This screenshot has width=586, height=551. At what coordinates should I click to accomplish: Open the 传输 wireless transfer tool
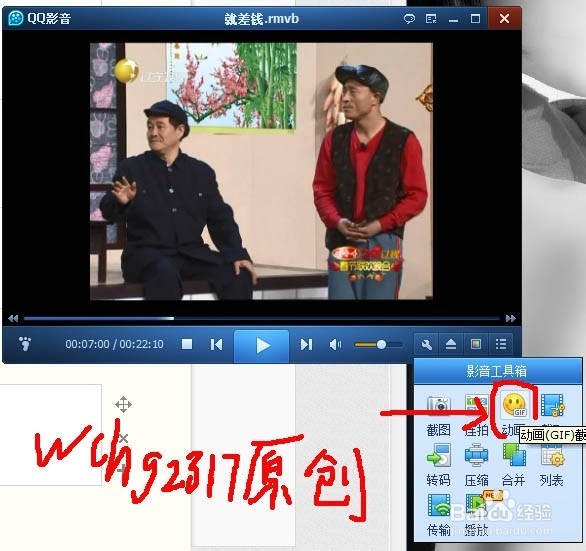(x=439, y=514)
